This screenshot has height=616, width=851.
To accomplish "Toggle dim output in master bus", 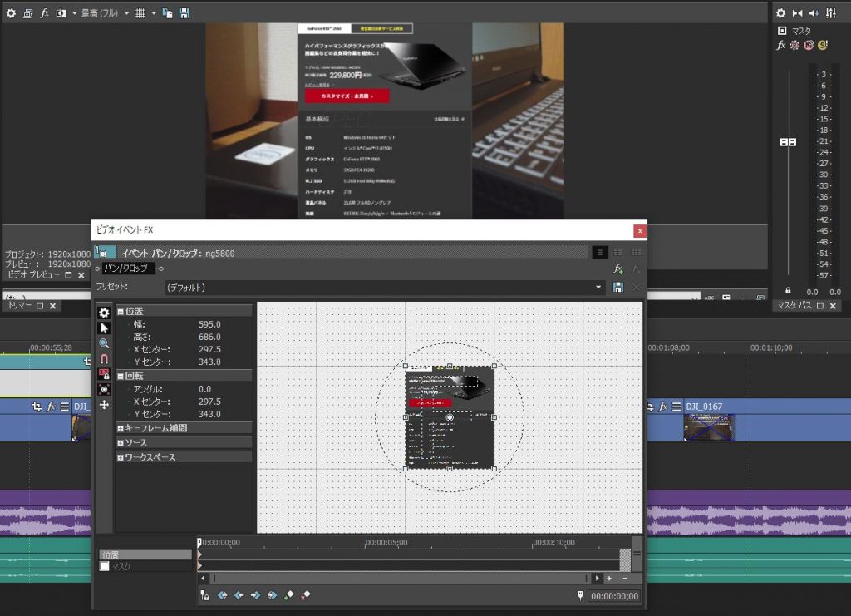I will pos(814,13).
